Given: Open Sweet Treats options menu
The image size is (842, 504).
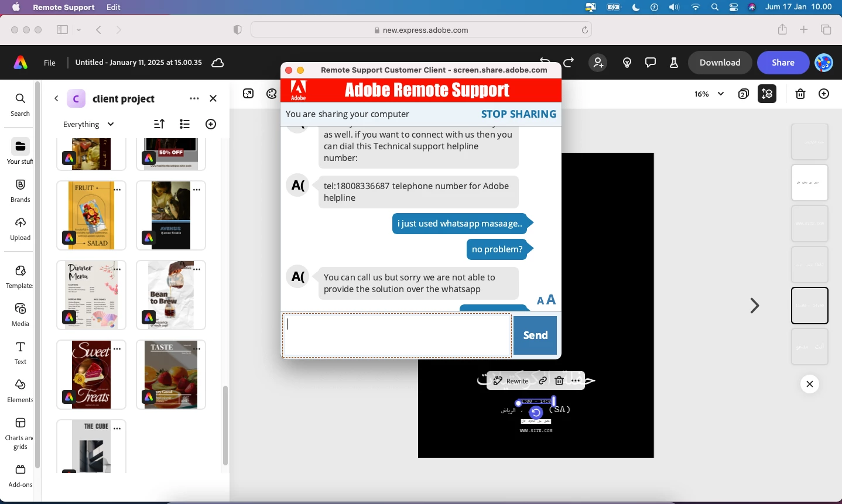Looking at the screenshot, I should click(117, 349).
